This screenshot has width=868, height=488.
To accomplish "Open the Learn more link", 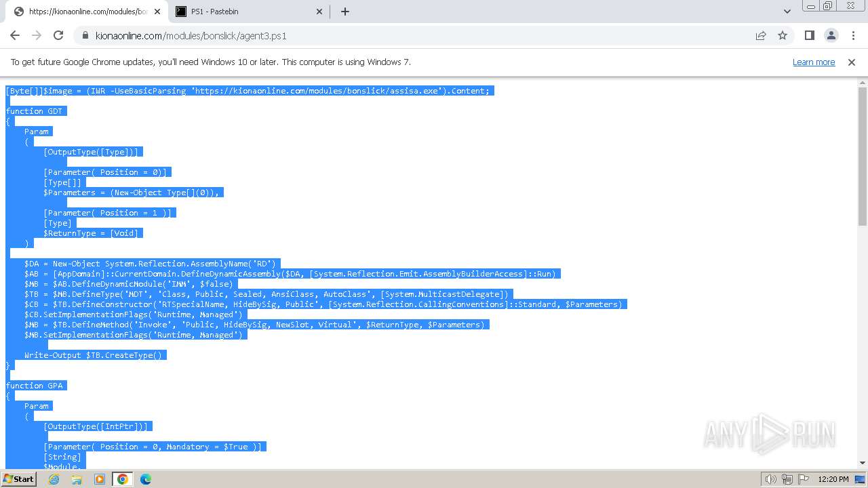I will (814, 62).
